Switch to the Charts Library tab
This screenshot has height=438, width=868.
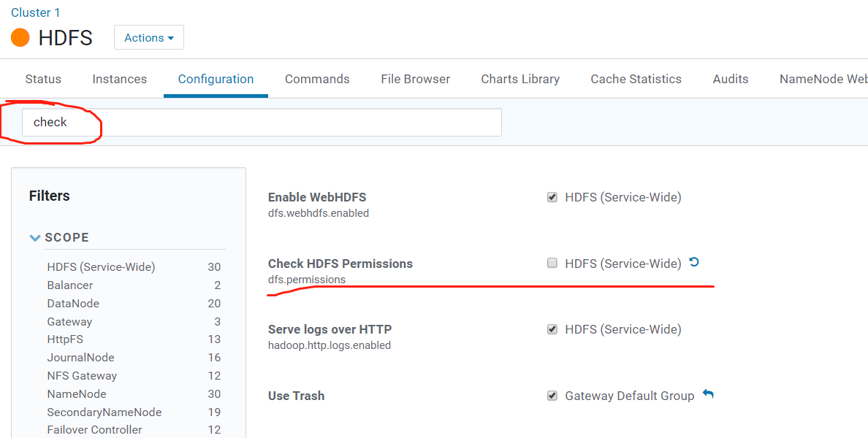[x=520, y=78]
